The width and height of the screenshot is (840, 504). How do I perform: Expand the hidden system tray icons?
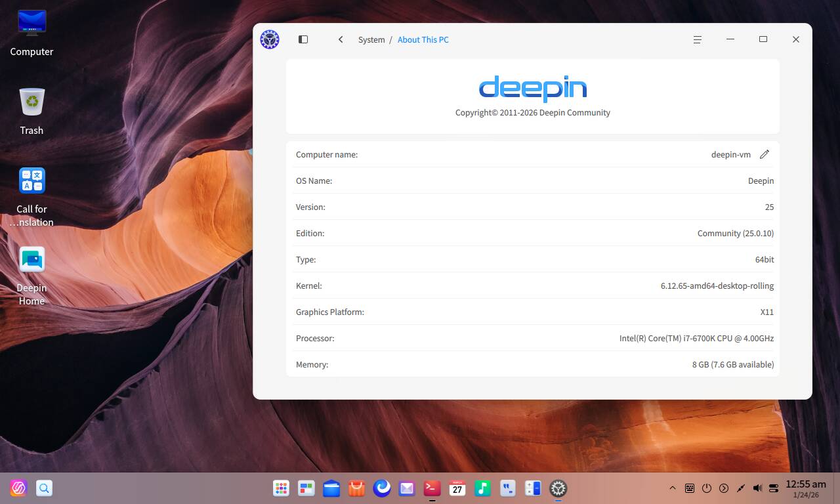pos(672,488)
